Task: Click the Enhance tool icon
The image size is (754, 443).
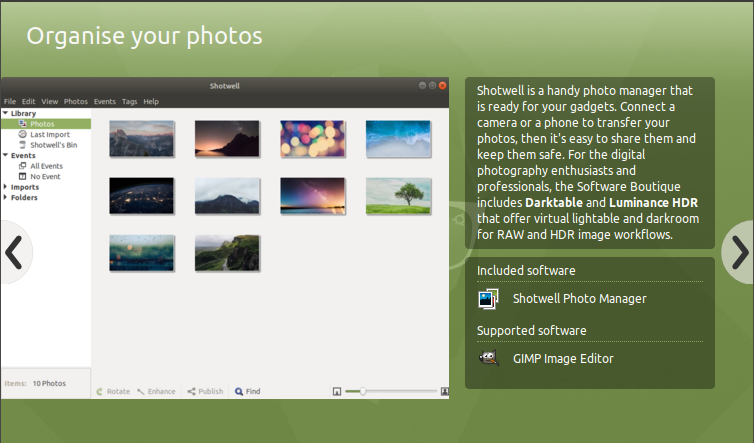Action: 141,391
